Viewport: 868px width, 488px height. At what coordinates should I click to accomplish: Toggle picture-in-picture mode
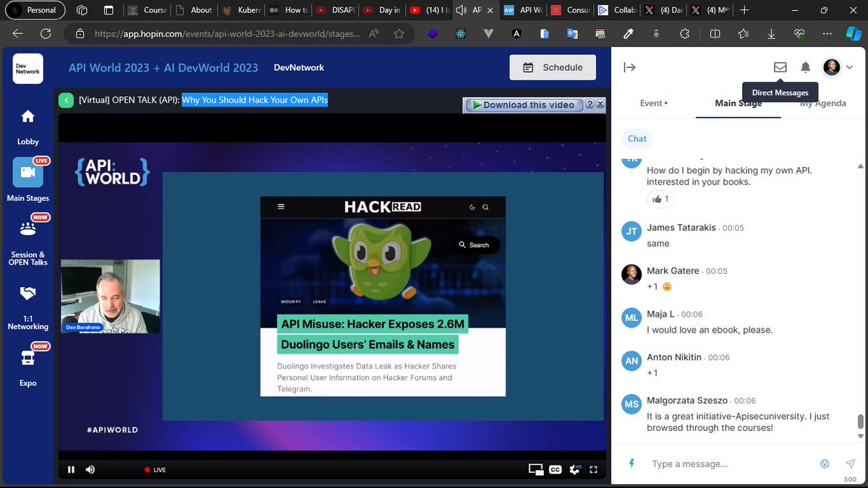pos(536,469)
